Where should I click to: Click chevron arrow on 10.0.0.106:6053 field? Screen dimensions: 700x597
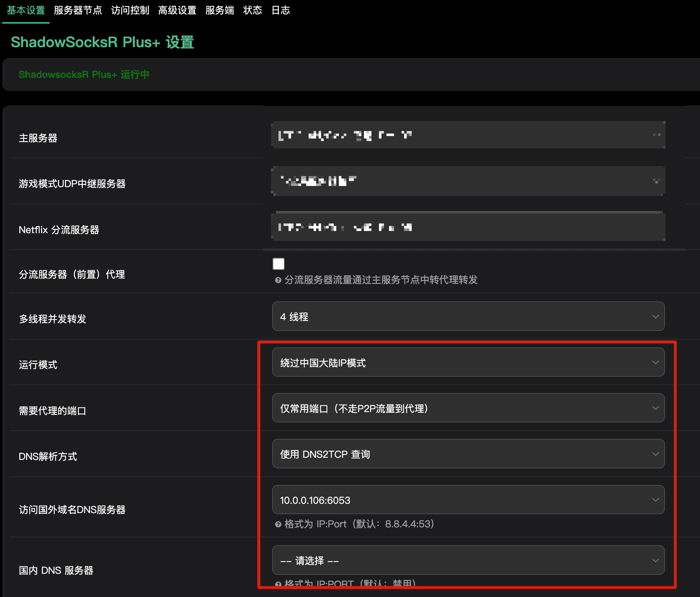[655, 500]
